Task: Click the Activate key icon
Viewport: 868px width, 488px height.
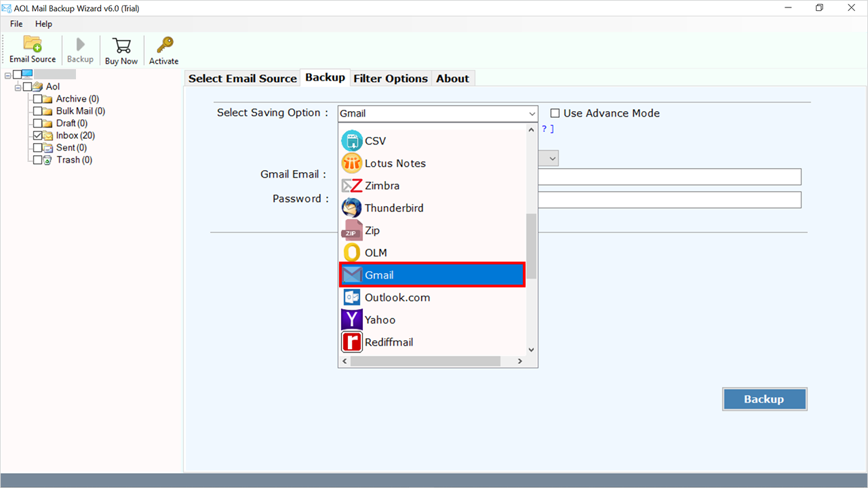Action: tap(164, 45)
